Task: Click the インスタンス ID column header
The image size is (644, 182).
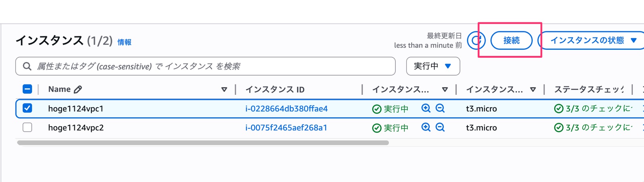Action: [x=275, y=89]
